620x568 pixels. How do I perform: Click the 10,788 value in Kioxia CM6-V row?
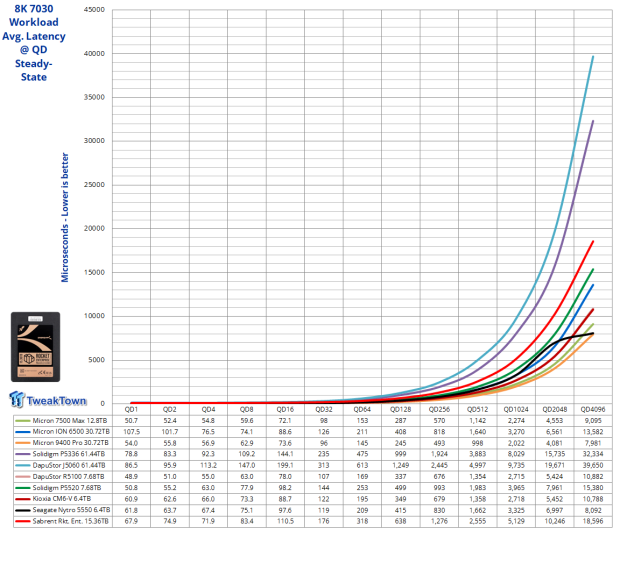pos(593,498)
